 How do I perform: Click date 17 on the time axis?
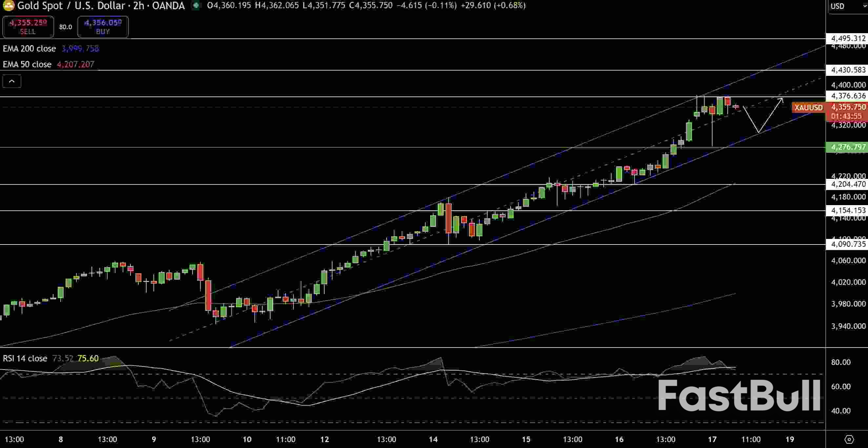[x=712, y=439]
